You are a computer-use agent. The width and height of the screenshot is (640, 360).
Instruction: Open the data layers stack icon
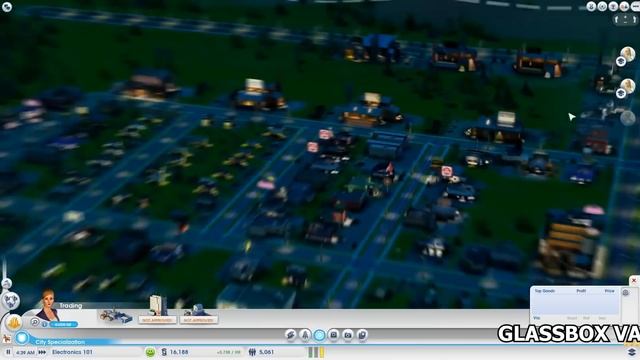tap(631, 352)
